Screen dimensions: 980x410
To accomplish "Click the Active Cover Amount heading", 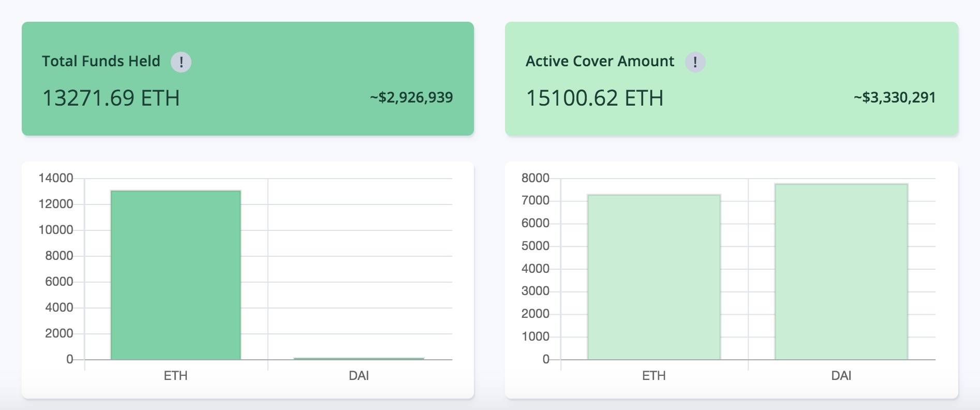I will click(x=600, y=61).
